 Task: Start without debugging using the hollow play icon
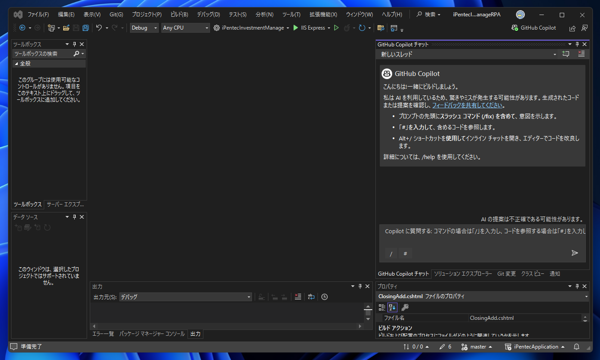click(x=336, y=28)
